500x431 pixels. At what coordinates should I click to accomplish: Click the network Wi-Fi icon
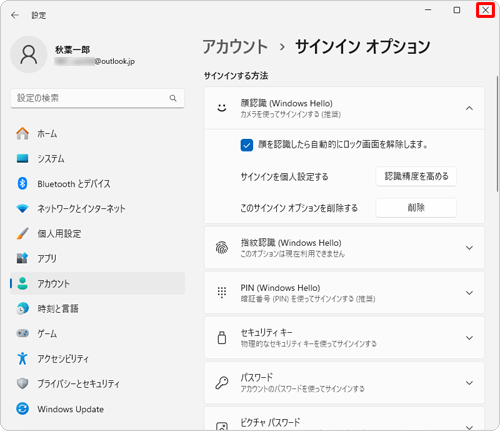click(22, 209)
